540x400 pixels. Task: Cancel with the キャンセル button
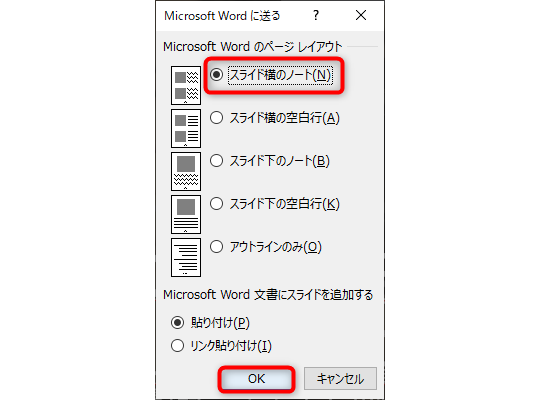click(x=340, y=379)
